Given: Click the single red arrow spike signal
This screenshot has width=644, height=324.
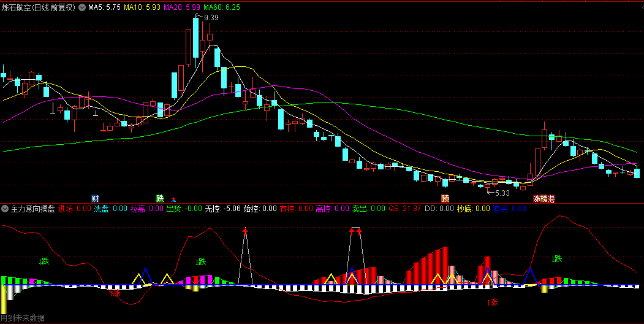Looking at the screenshot, I should pos(245,231).
